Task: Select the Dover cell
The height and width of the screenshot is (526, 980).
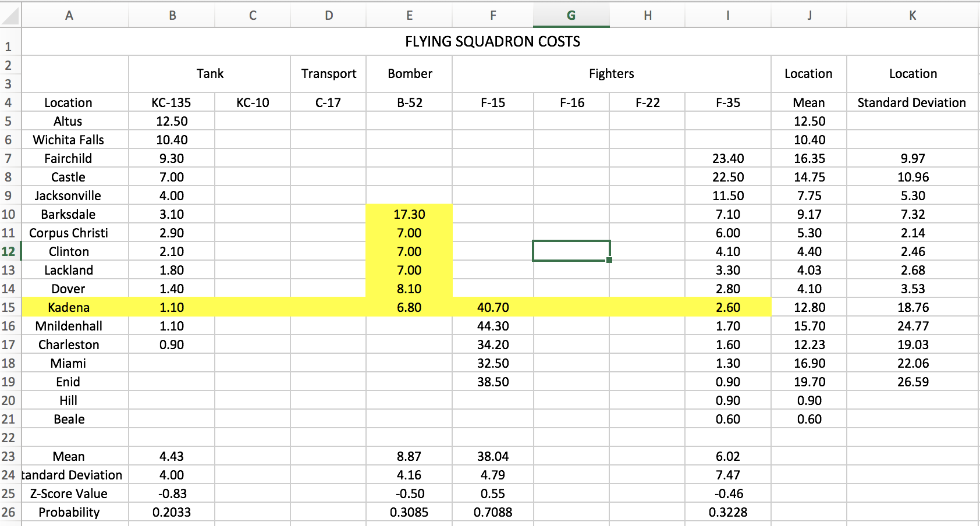Action: (75, 289)
